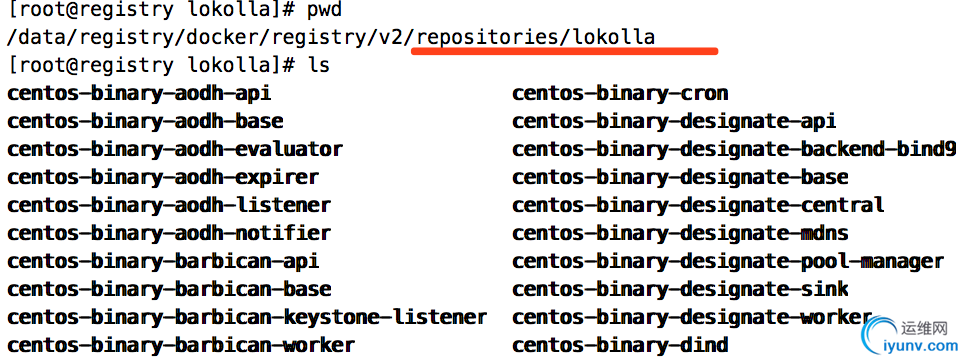Click the centos-binary-cron entry
Viewport: 964px width, 362px height.
(620, 93)
